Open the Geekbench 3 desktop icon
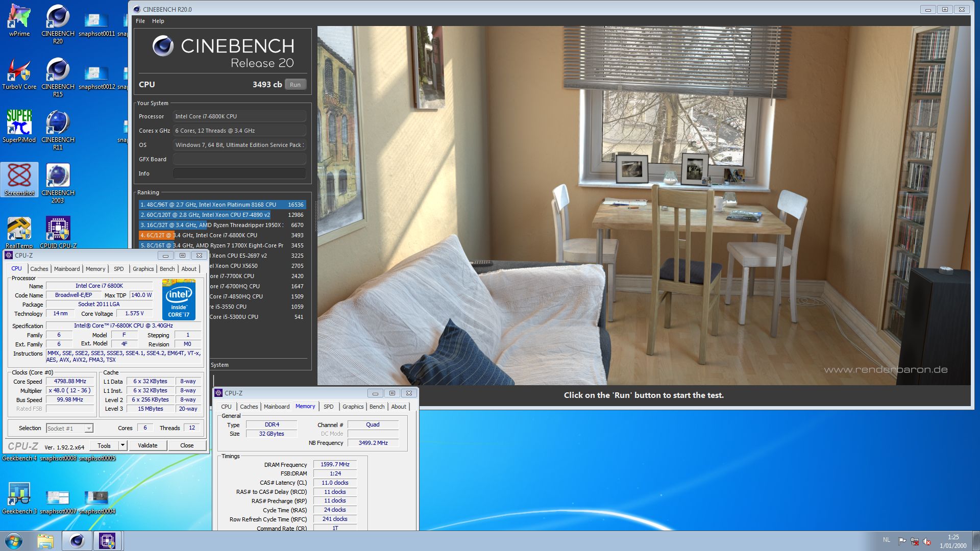This screenshot has height=551, width=980. [x=19, y=498]
